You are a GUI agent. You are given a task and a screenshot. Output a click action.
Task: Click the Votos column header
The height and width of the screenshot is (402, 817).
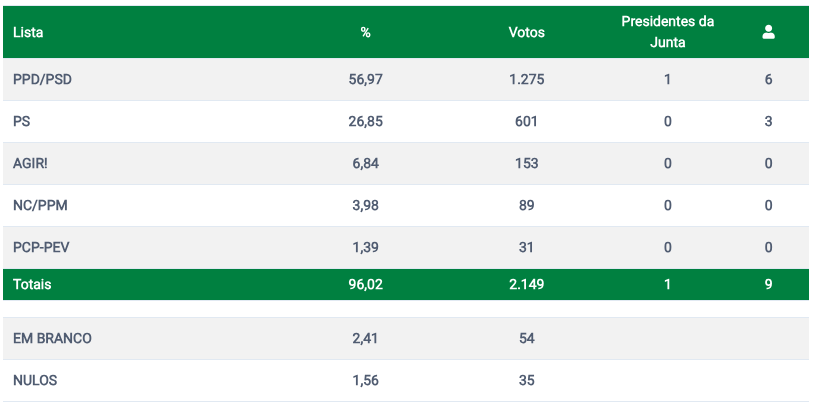click(x=526, y=32)
